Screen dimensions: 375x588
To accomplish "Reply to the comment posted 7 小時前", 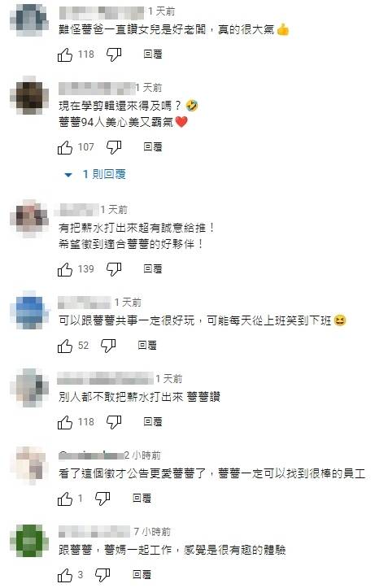I will pos(142,575).
